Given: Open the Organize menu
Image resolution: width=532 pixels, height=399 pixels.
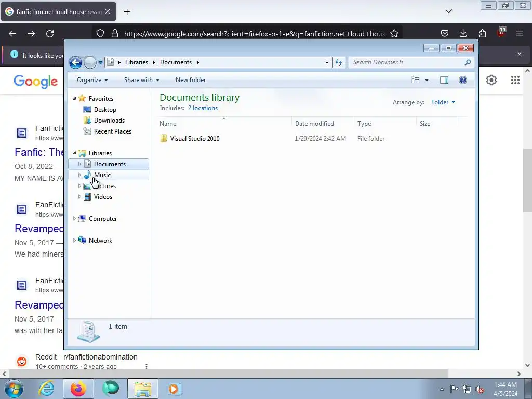Looking at the screenshot, I should (92, 80).
